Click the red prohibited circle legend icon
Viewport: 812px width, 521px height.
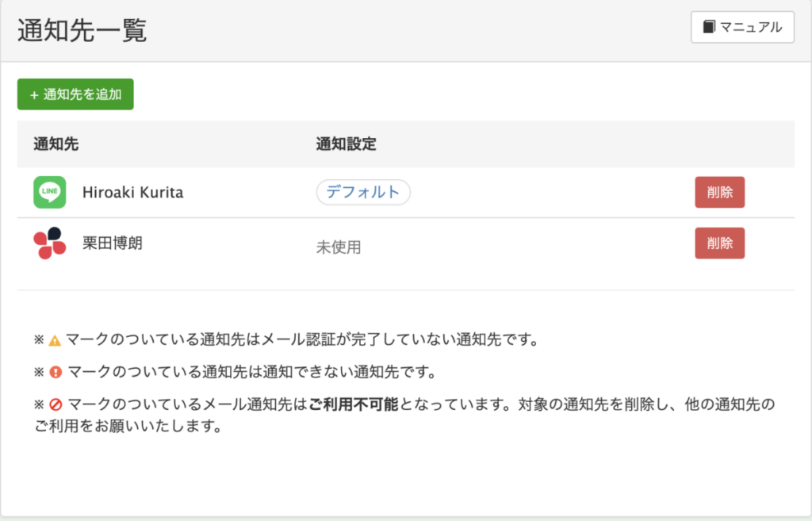point(56,404)
